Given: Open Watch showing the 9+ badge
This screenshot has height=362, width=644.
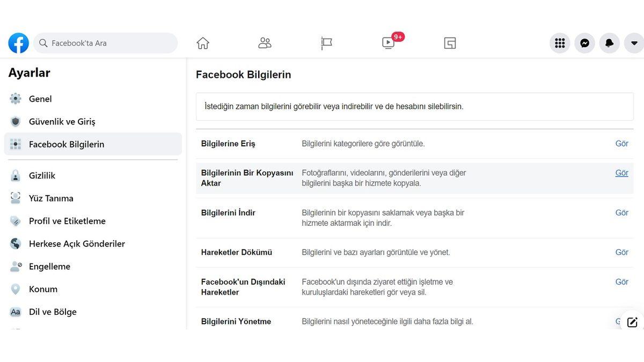Looking at the screenshot, I should coord(388,43).
